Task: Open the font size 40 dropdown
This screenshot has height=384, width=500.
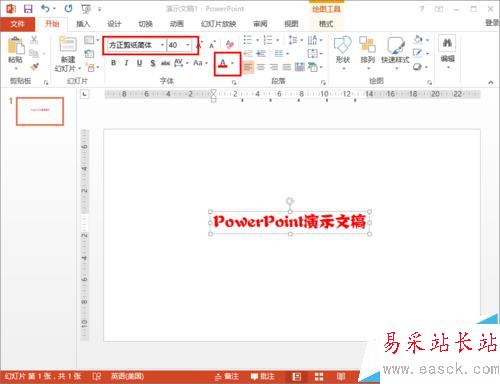Action: 188,45
